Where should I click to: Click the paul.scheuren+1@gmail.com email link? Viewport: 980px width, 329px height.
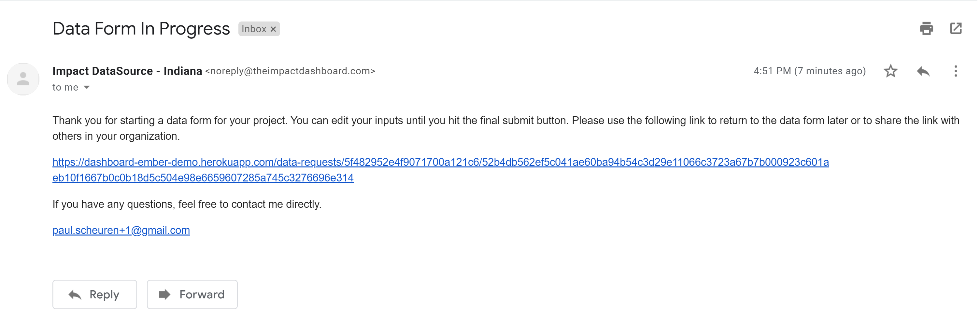click(121, 231)
